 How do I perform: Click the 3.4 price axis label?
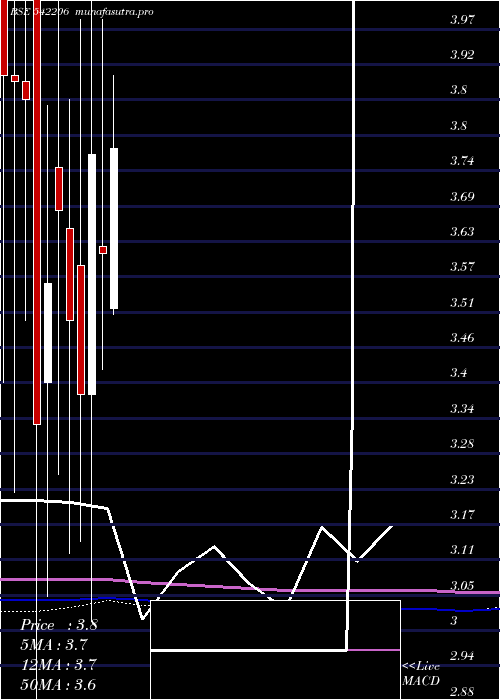[459, 373]
